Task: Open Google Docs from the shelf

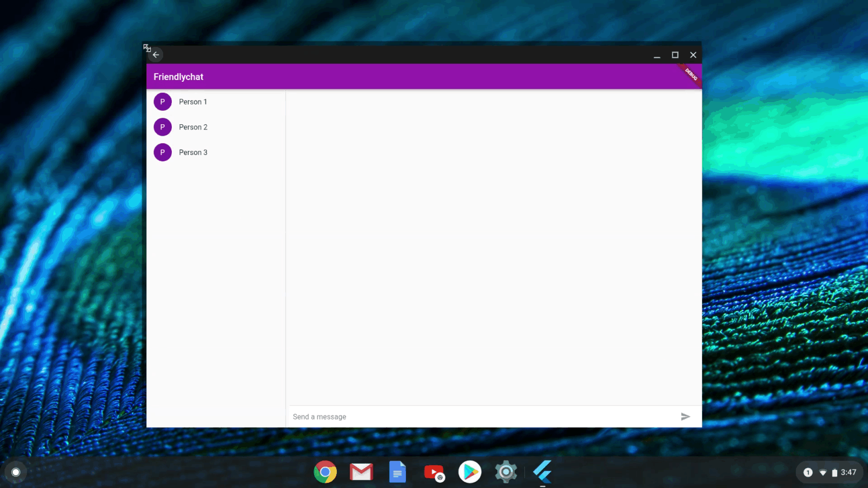Action: [398, 472]
